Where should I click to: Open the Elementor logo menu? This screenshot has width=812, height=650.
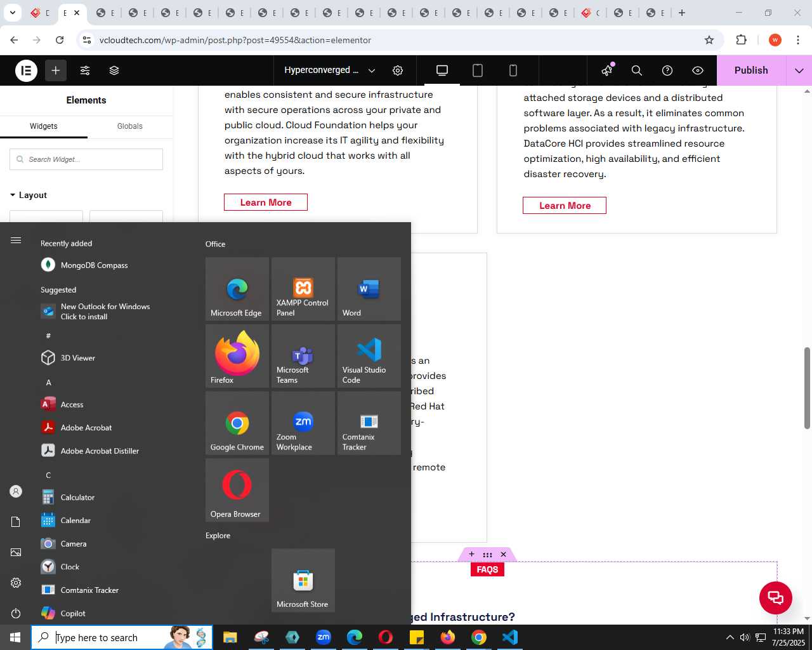coord(27,70)
